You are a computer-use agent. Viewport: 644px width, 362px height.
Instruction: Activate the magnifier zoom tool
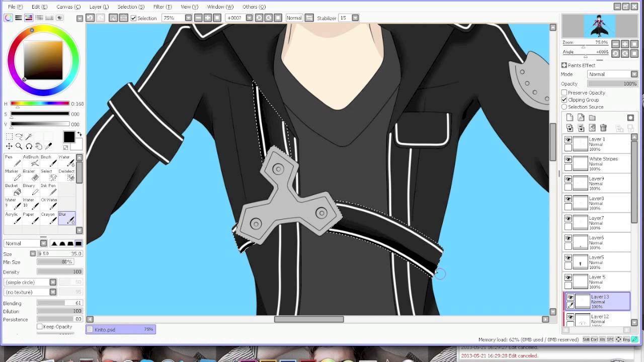tap(19, 146)
